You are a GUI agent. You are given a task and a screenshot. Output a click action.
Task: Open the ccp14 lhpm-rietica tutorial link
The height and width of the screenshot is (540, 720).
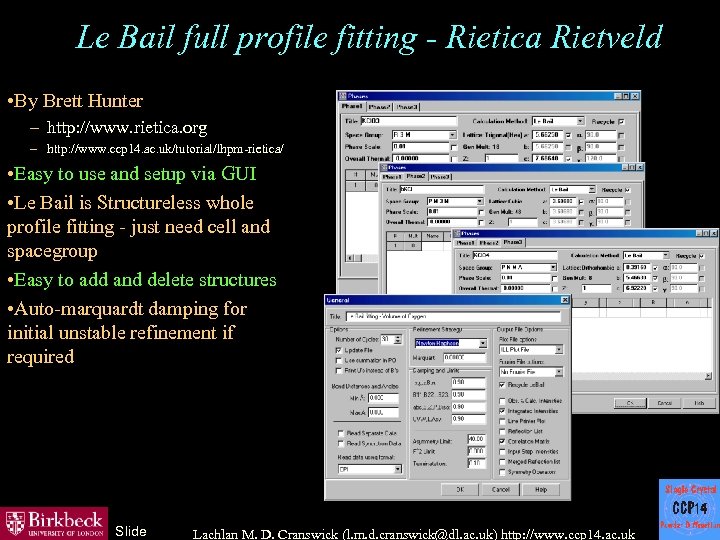coord(165,149)
